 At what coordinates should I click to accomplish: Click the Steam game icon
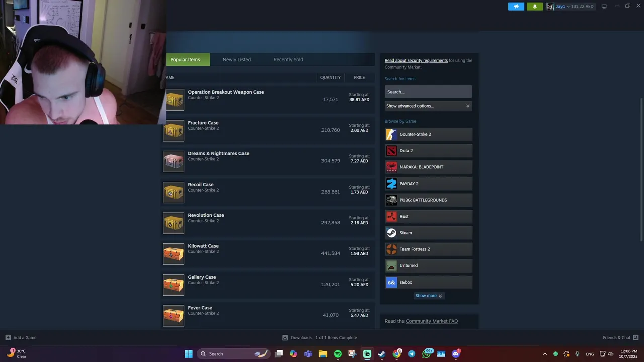pos(391,233)
